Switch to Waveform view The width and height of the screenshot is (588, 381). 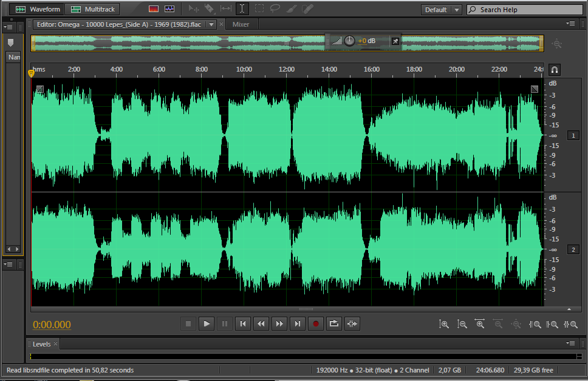coord(37,9)
